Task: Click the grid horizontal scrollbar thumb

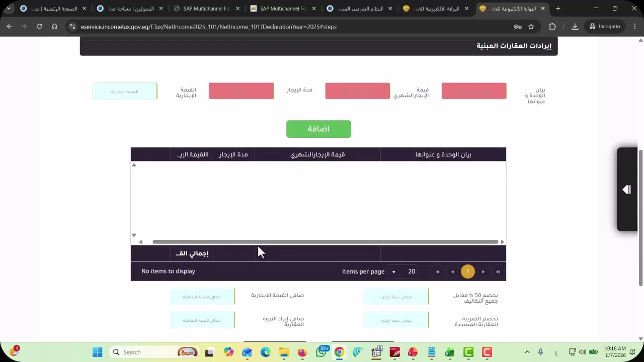Action: pos(325,242)
